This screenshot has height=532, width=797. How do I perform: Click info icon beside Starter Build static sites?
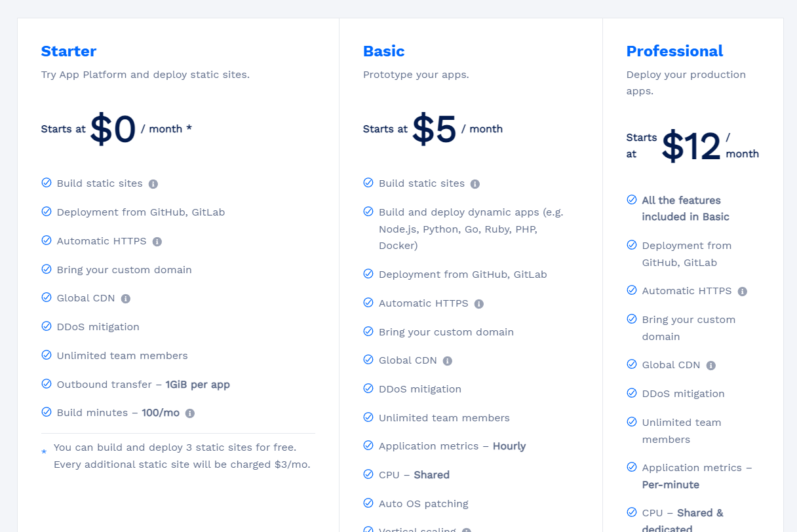(x=153, y=184)
